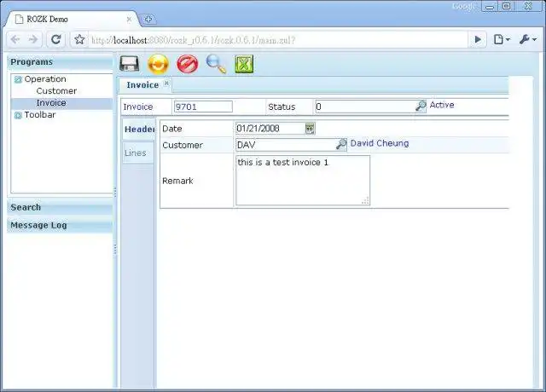This screenshot has height=392, width=546.
Task: Open the Status lookup magnifier icon
Action: click(421, 106)
